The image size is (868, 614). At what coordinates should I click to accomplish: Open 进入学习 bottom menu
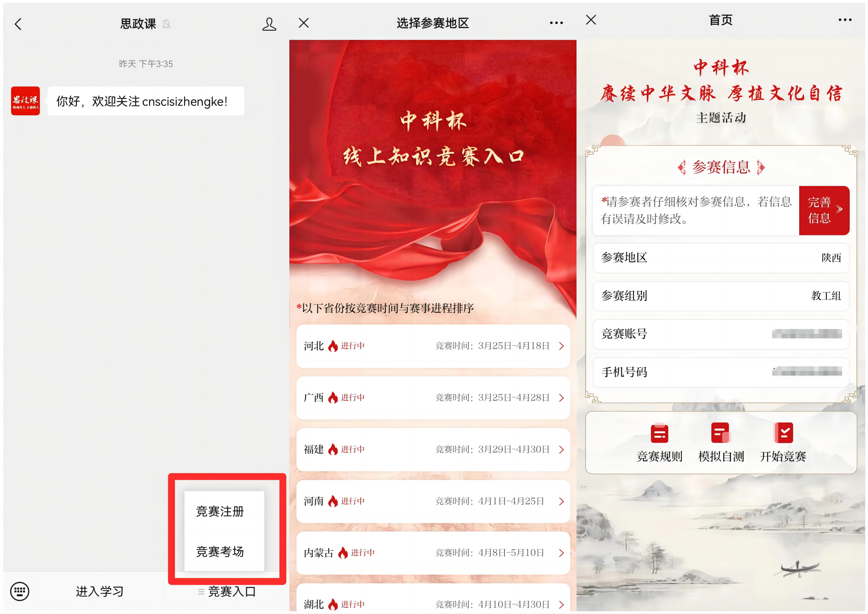point(100,591)
